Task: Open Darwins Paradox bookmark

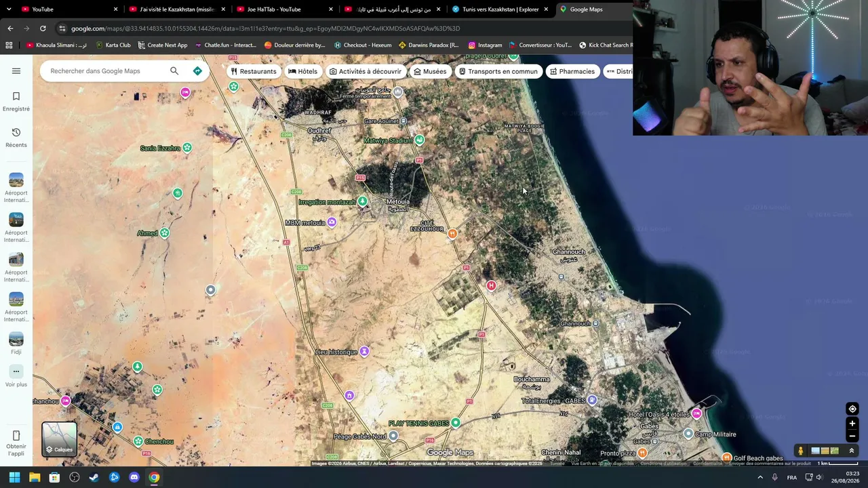Action: point(429,45)
